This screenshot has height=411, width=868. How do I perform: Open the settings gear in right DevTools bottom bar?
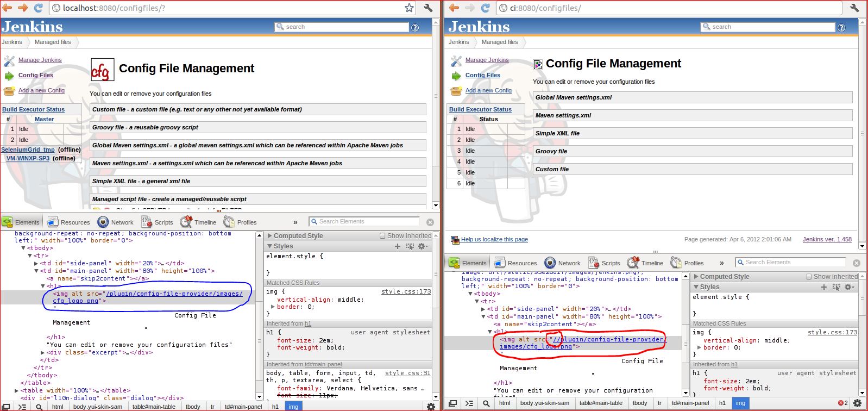857,403
